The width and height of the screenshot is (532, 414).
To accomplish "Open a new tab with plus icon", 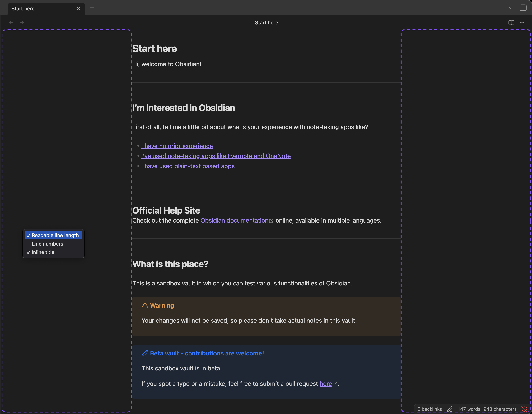I will pos(92,8).
